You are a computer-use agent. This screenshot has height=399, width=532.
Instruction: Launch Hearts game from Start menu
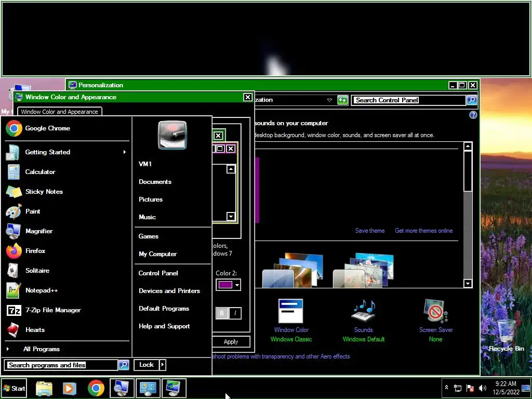pos(67,329)
